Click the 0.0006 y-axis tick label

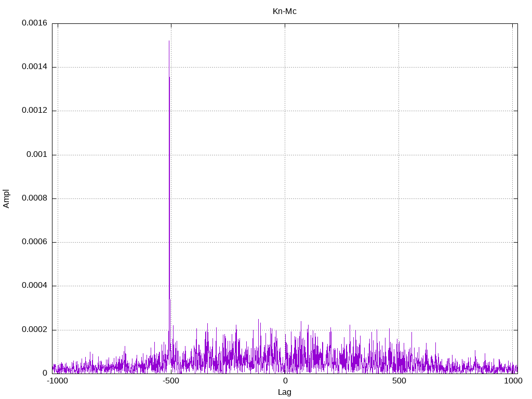click(34, 242)
